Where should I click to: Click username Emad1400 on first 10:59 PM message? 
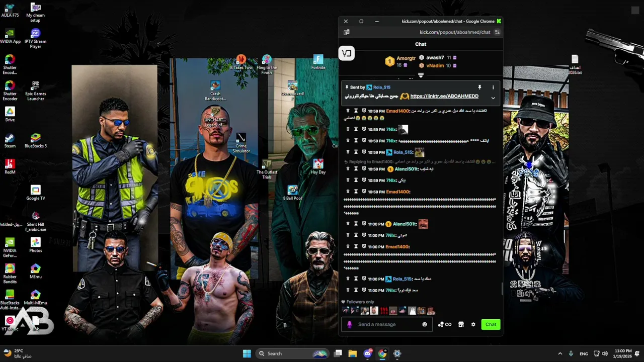[x=397, y=111]
